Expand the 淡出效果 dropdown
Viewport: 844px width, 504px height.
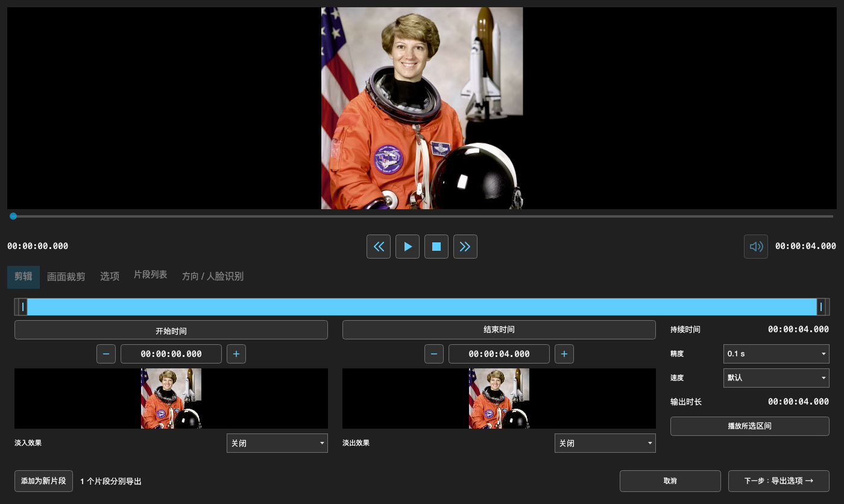[x=605, y=443]
